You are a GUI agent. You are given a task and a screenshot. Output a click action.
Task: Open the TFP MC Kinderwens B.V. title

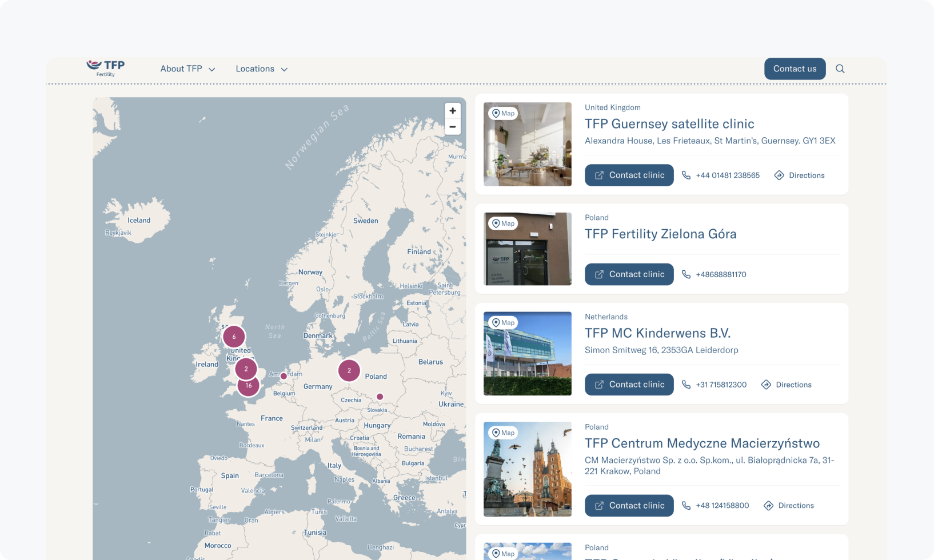[657, 333]
